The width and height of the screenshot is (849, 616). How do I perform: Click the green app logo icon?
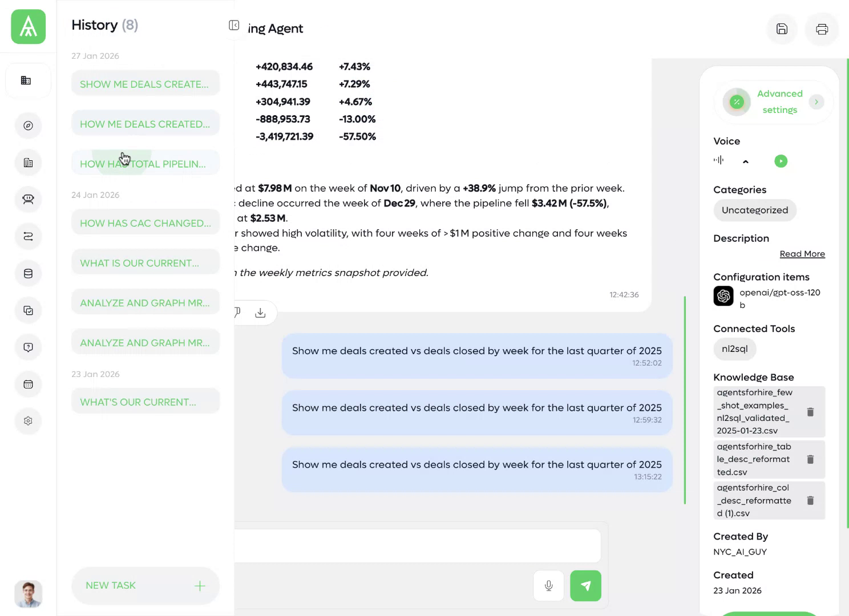point(28,27)
